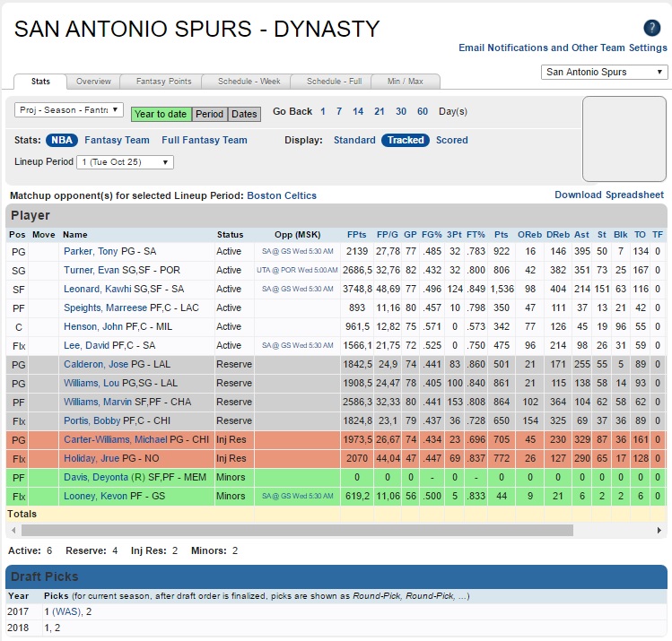This screenshot has height=641, width=672.
Task: Open Proj - Season stats dropdown
Action: pyautogui.click(x=69, y=110)
